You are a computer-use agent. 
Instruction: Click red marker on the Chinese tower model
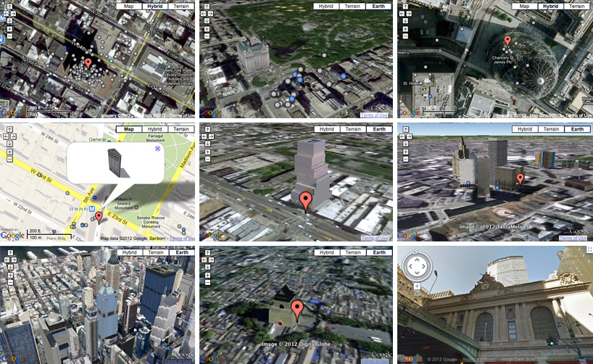[296, 312]
